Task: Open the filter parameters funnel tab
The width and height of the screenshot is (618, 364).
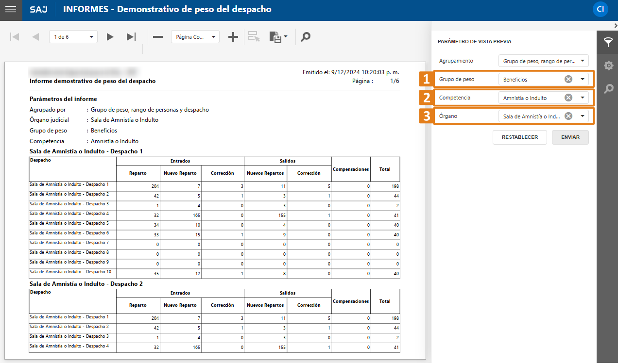Action: pos(608,42)
